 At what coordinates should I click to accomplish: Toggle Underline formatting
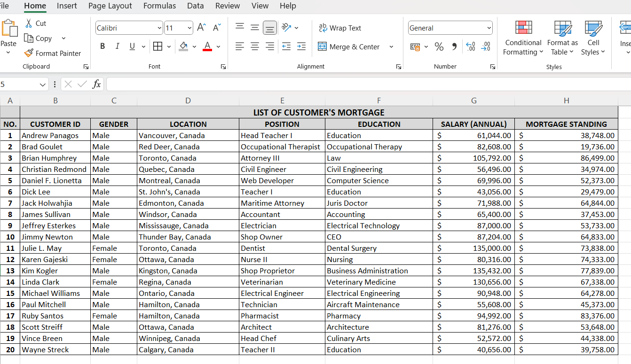click(x=132, y=46)
